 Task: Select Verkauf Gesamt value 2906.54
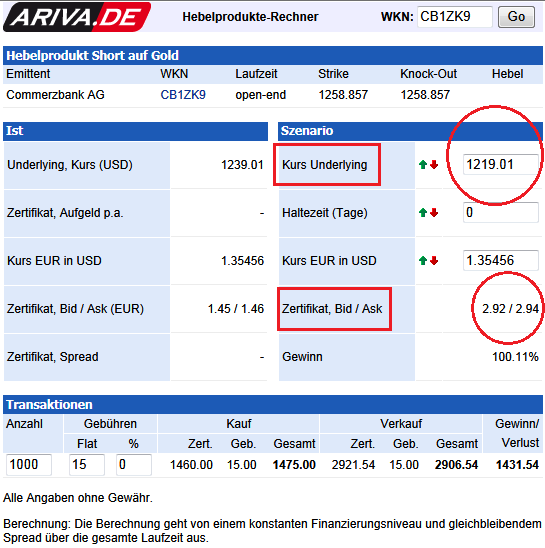coord(457,465)
